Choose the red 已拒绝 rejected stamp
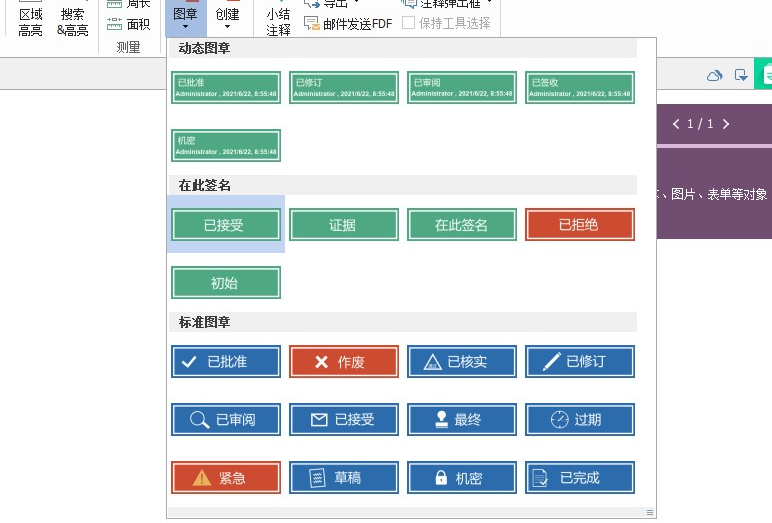Viewport: 772px width, 523px height. click(579, 225)
